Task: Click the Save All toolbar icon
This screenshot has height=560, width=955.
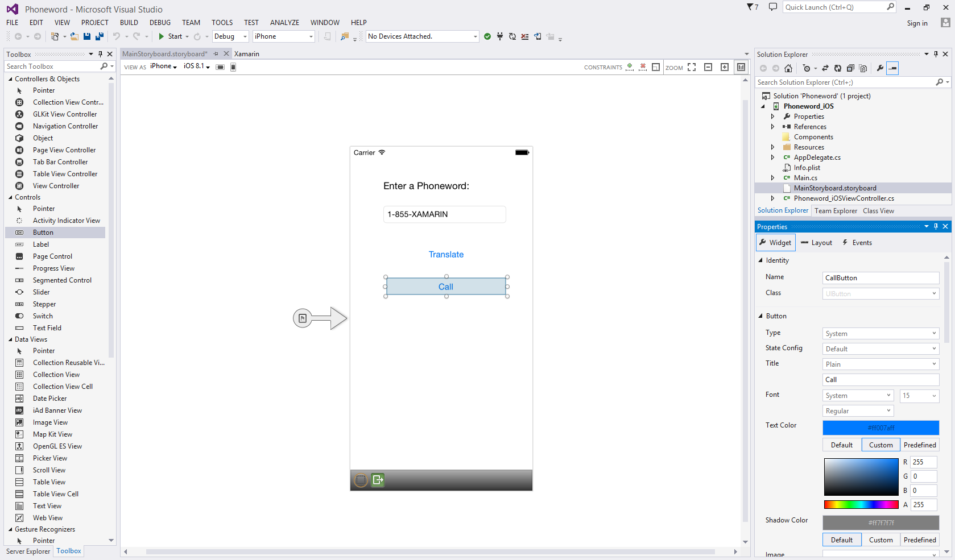Action: [100, 36]
